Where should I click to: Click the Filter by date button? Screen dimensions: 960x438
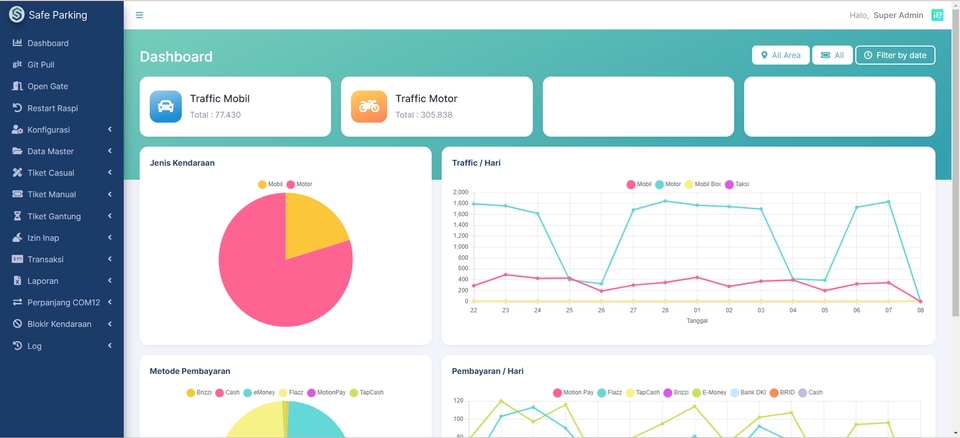tap(895, 55)
